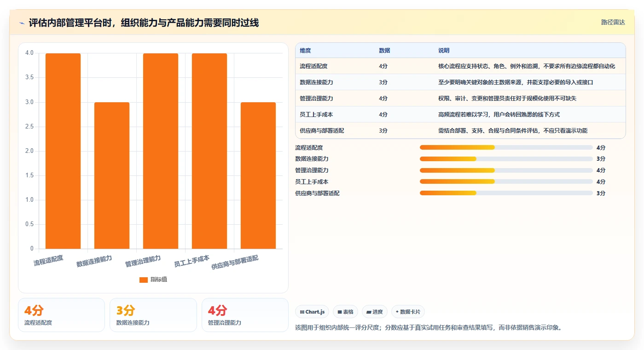Click the 数据 table column header
644x350 pixels.
point(384,51)
